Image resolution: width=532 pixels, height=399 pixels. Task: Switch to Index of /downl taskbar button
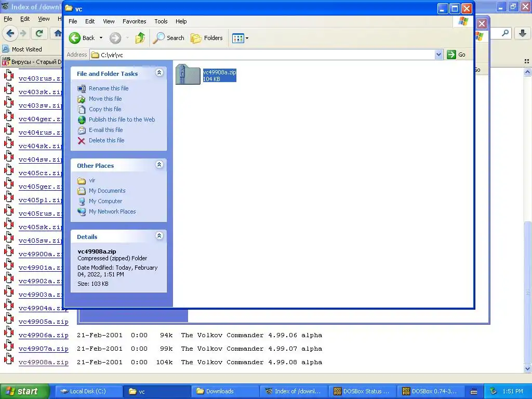click(x=294, y=391)
